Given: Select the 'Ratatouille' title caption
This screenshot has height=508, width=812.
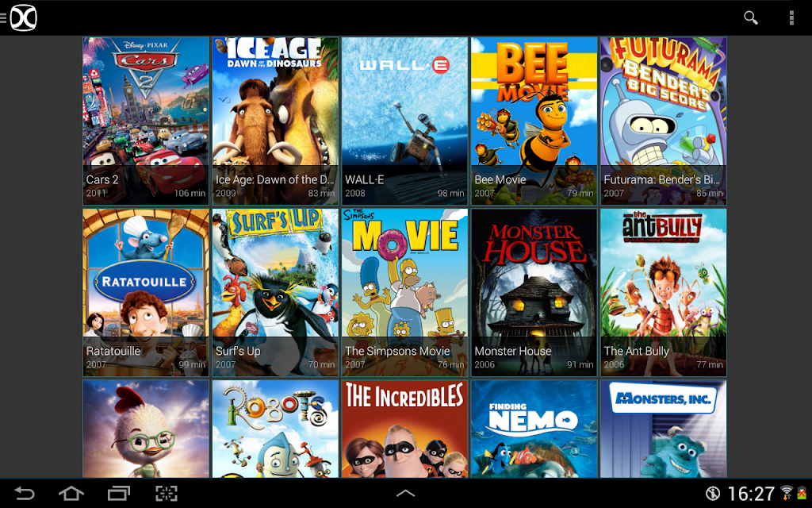Looking at the screenshot, I should pos(113,351).
